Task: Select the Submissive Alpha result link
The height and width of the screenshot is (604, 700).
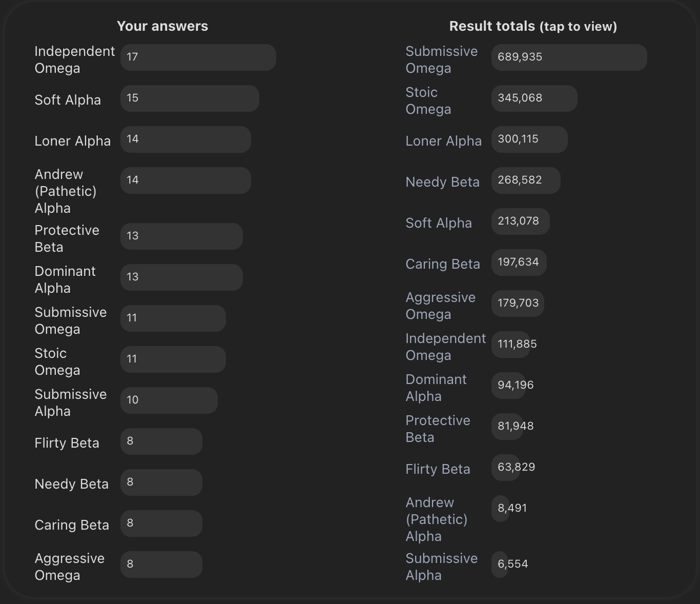Action: [441, 567]
